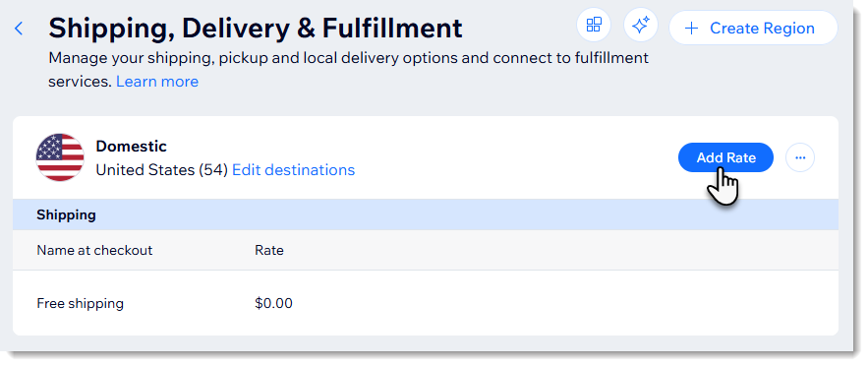Click the Name at checkout column header

tap(94, 250)
